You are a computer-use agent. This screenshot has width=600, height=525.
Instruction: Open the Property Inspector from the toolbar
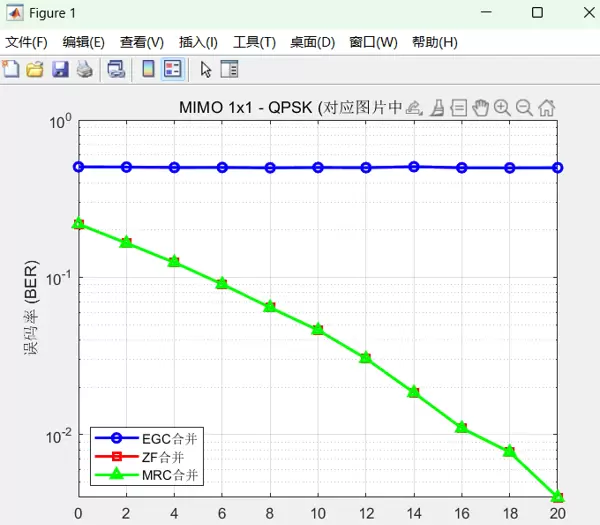click(229, 69)
